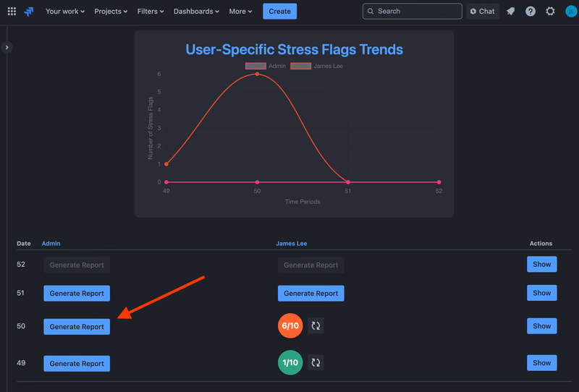
Task: Open the app switcher grid icon
Action: 12,12
